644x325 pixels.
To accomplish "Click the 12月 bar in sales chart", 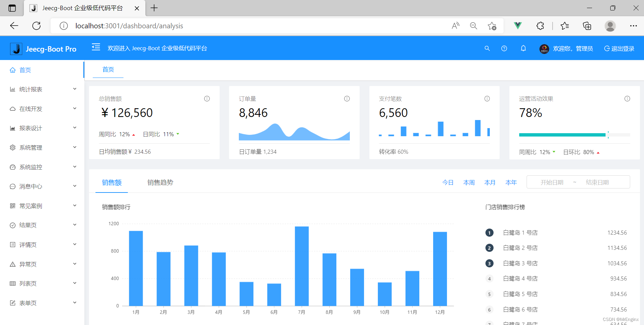I will [440, 269].
